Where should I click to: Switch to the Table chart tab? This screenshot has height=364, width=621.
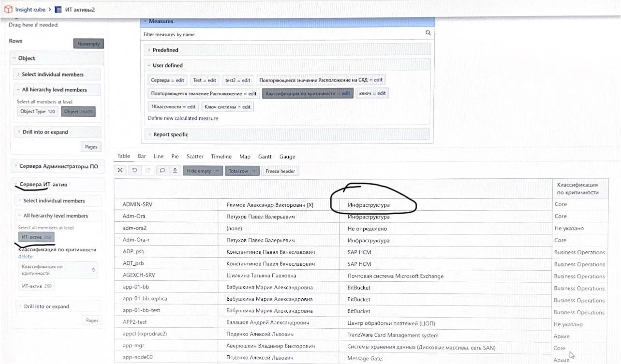(124, 156)
